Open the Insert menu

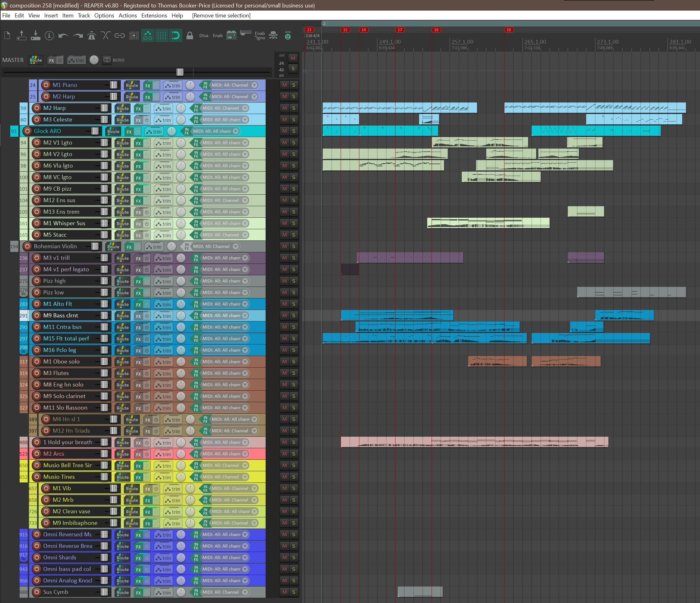click(51, 16)
